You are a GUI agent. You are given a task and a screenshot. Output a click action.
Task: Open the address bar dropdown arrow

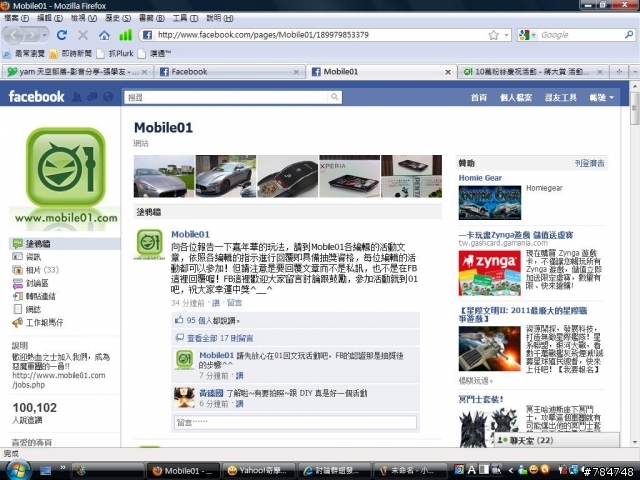(x=507, y=35)
